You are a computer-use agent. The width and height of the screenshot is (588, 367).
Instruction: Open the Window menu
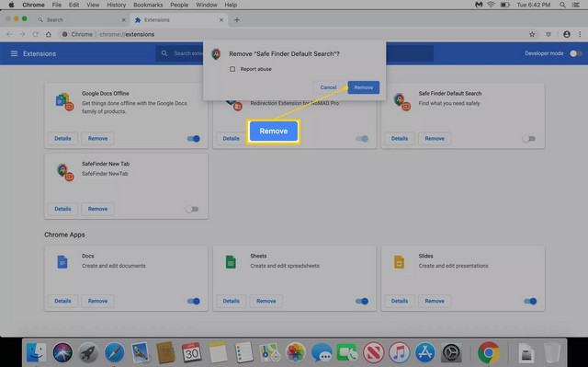point(207,5)
